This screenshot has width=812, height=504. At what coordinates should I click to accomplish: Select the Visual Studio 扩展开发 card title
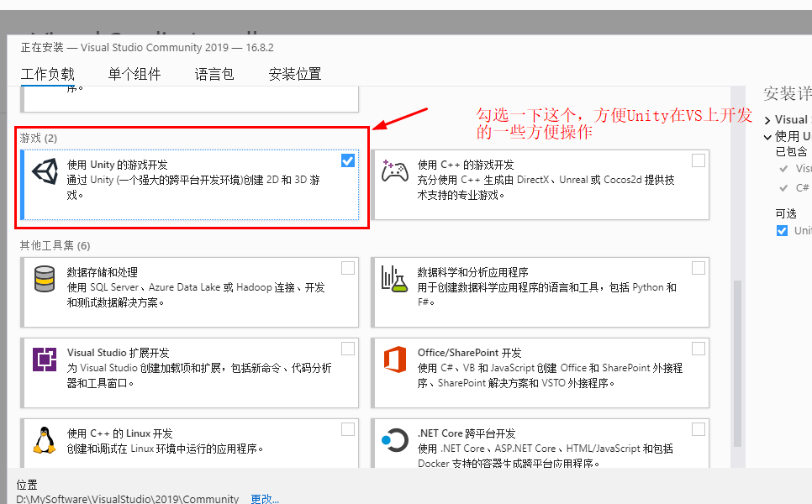click(x=118, y=353)
